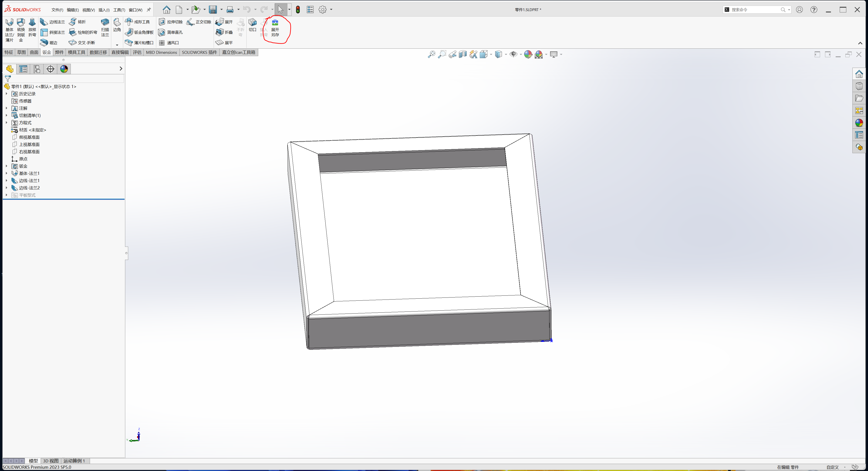Open the 文件(F) menu
Screen dimensions: 868x471
57,10
